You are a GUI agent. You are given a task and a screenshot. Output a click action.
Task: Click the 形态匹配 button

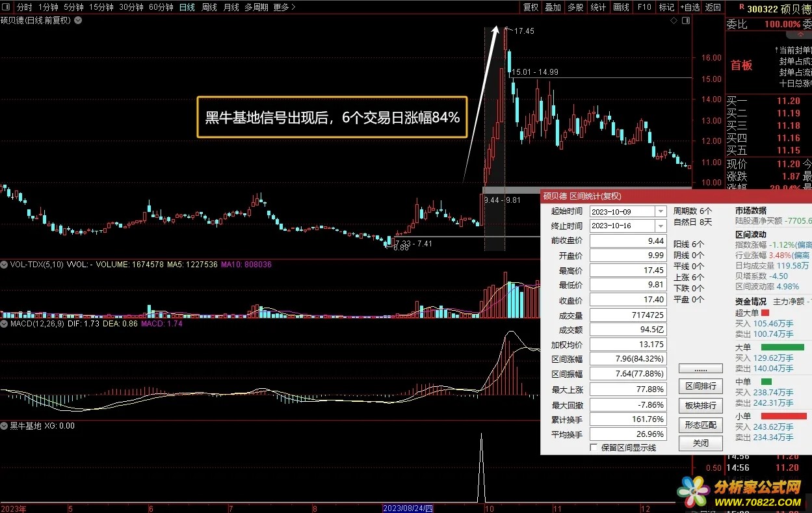(x=700, y=425)
